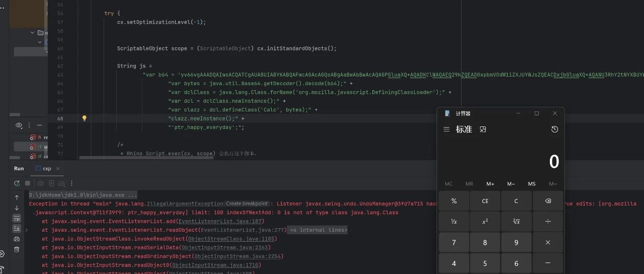The height and width of the screenshot is (274, 644).
Task: Click Calculator M+ memory button
Action: 490,184
